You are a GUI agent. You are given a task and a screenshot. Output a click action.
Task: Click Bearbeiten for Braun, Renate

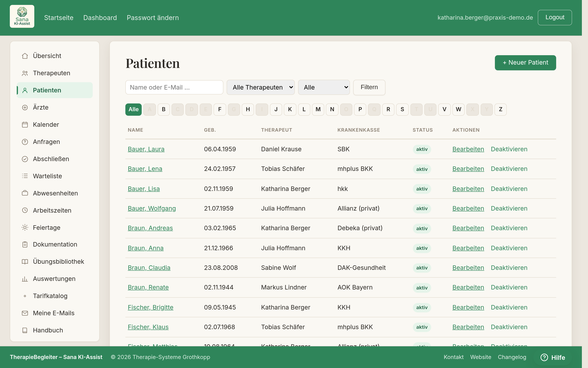coord(468,287)
